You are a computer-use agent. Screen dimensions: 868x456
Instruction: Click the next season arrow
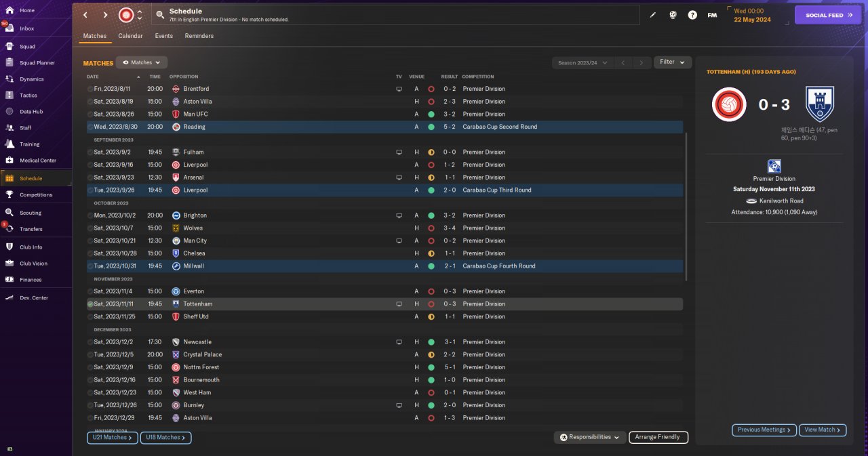coord(642,62)
